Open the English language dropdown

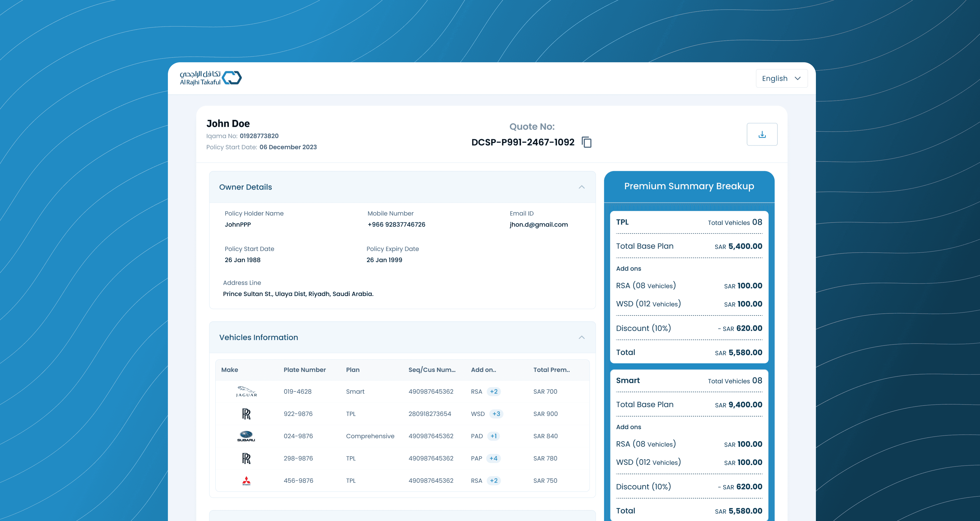[781, 78]
